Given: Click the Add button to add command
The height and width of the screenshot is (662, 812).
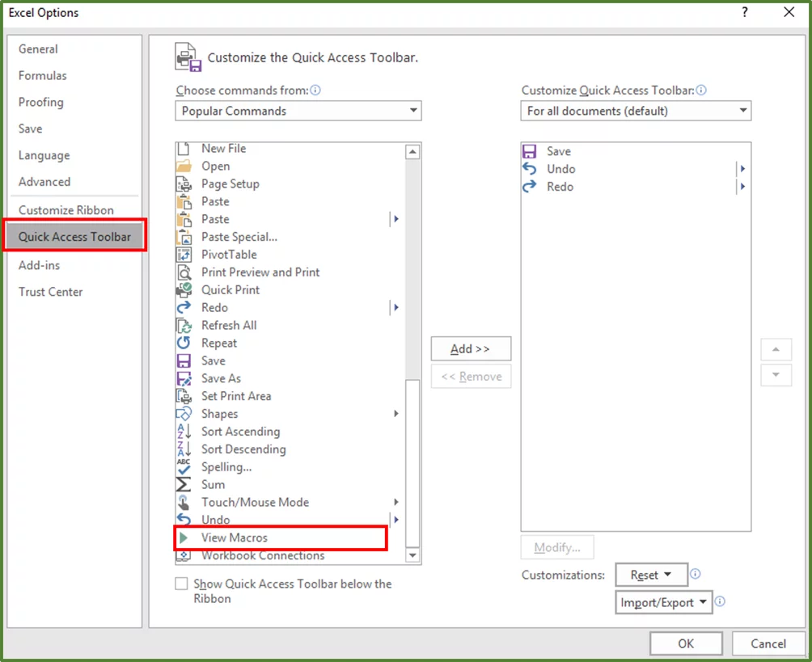Looking at the screenshot, I should 471,348.
